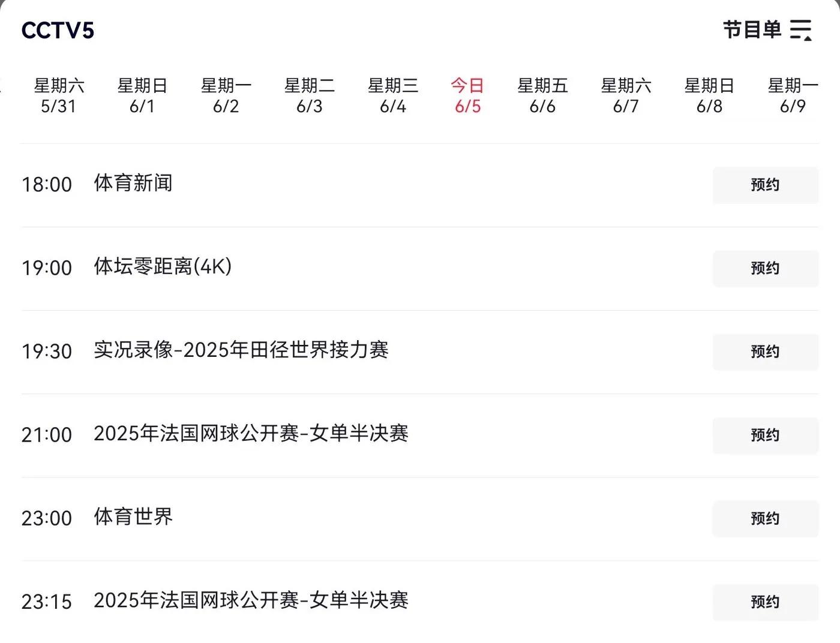
Task: Click the CCTV5 channel title
Action: point(58,31)
